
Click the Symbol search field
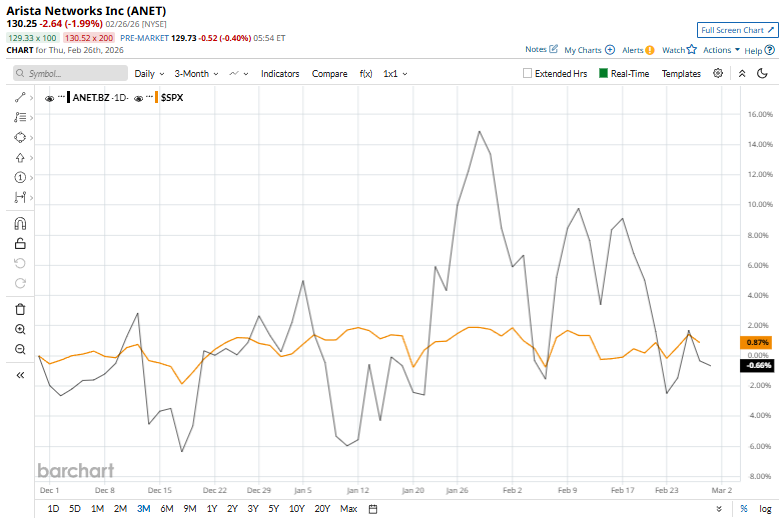70,73
